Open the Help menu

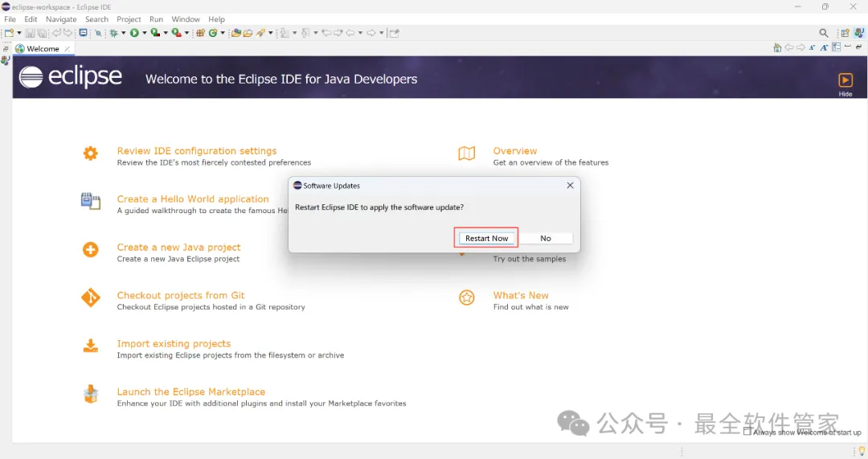(x=216, y=18)
